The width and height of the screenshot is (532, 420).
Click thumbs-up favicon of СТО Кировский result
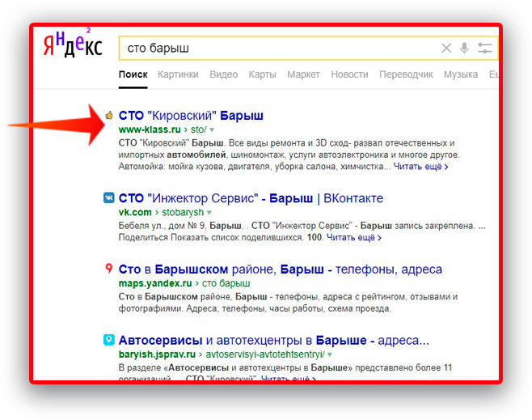coord(109,116)
